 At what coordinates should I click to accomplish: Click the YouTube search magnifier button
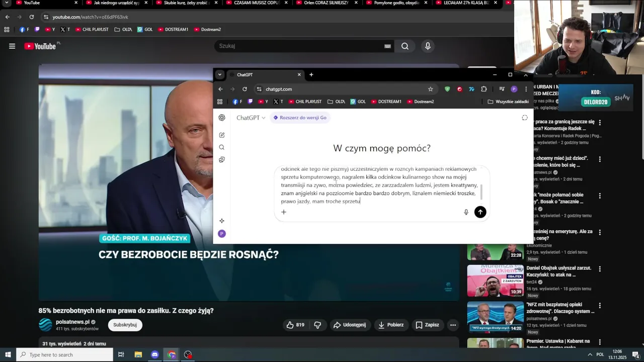(405, 46)
